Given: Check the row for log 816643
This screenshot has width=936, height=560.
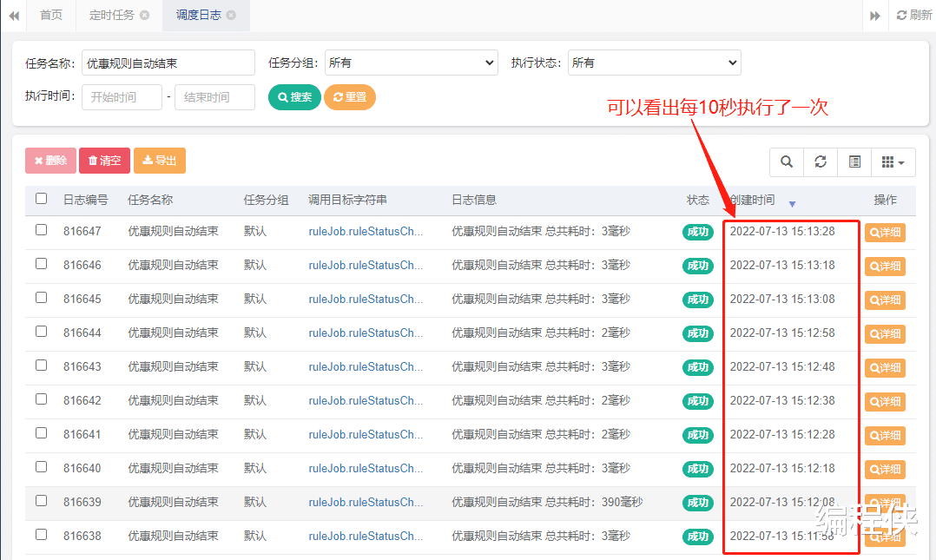Looking at the screenshot, I should pos(41,365).
